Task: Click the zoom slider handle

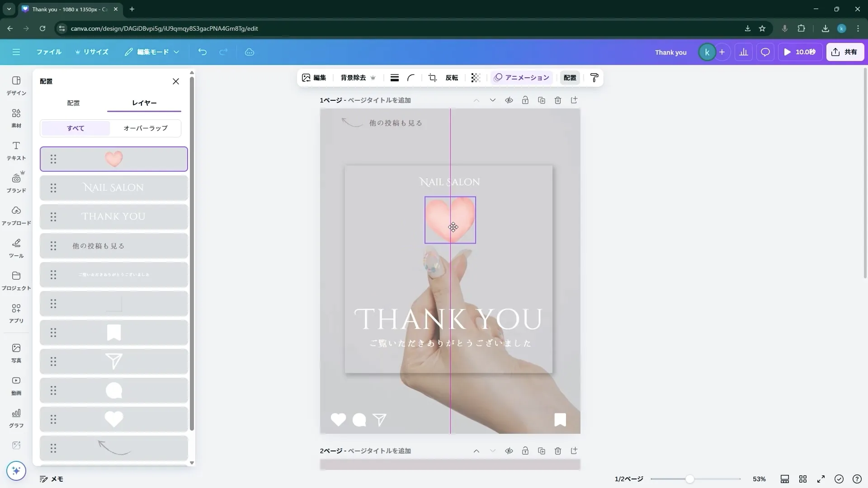Action: tap(689, 479)
